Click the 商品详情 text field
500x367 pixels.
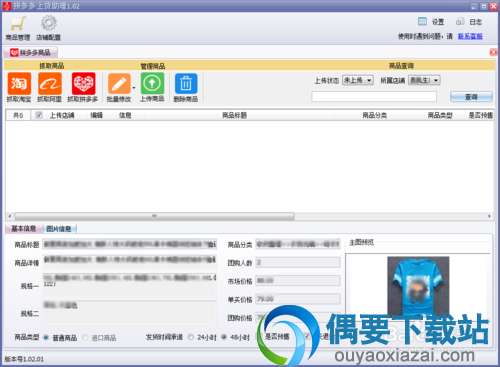130,262
